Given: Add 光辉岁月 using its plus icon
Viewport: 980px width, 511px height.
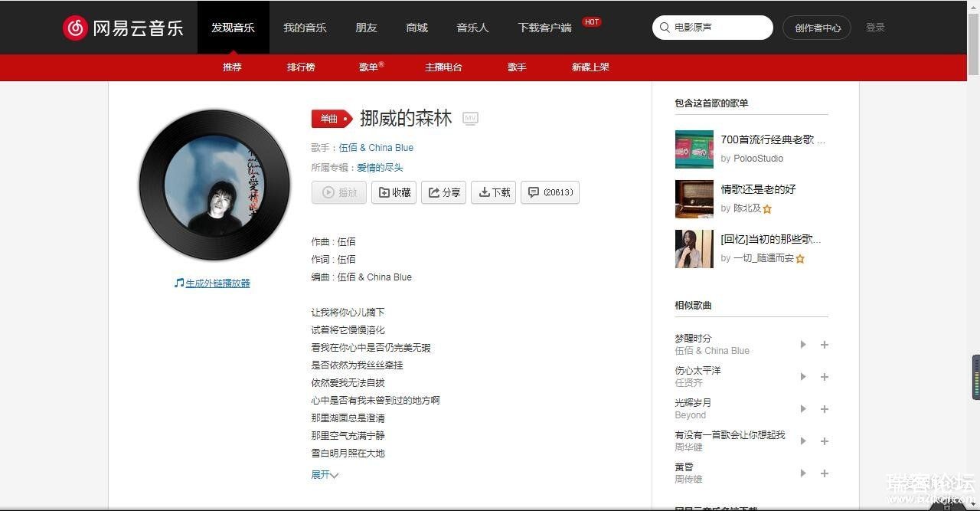Looking at the screenshot, I should [x=825, y=409].
